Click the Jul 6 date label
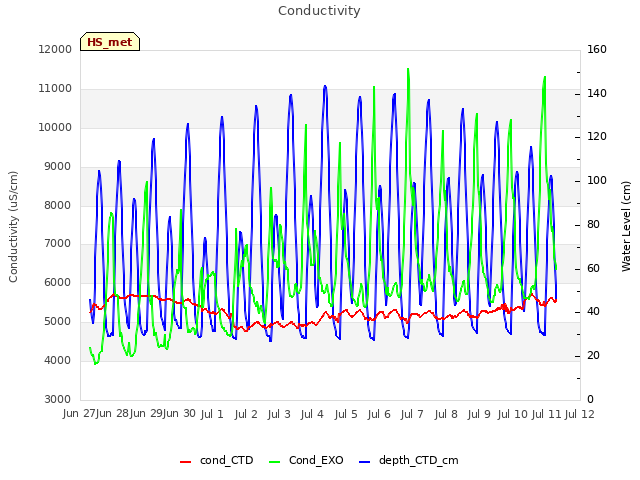640x480 pixels. pyautogui.click(x=379, y=414)
